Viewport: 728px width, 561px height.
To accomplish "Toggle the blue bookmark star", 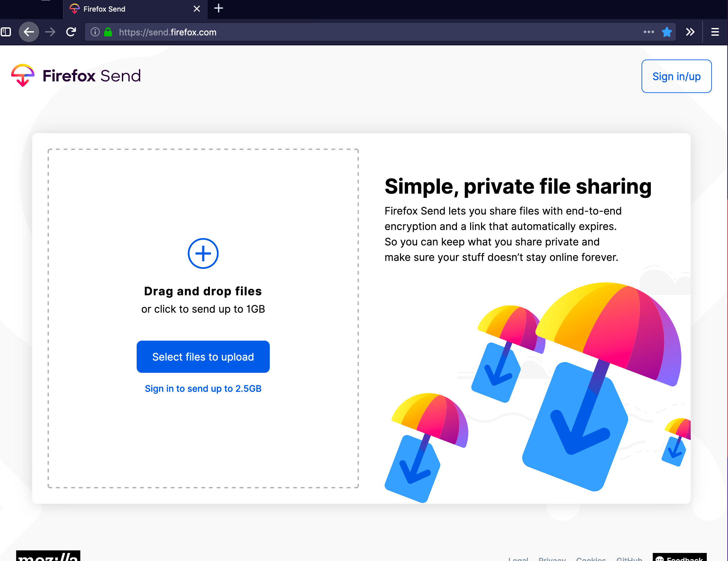I will click(667, 32).
